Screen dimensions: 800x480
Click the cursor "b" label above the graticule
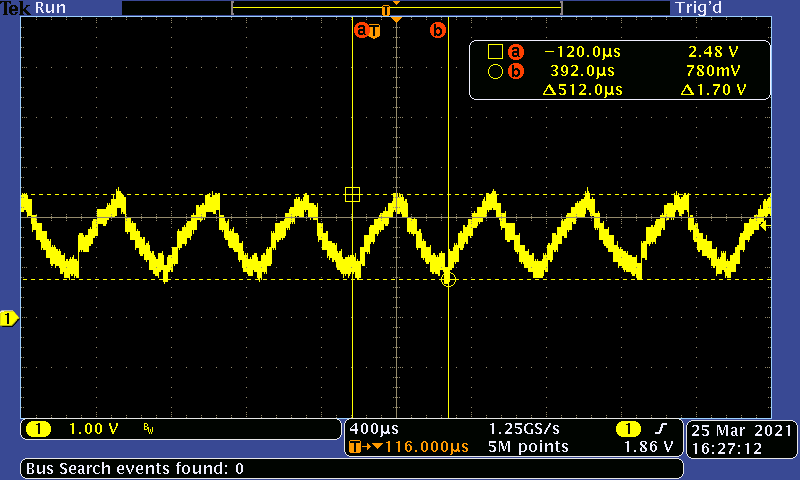[437, 31]
